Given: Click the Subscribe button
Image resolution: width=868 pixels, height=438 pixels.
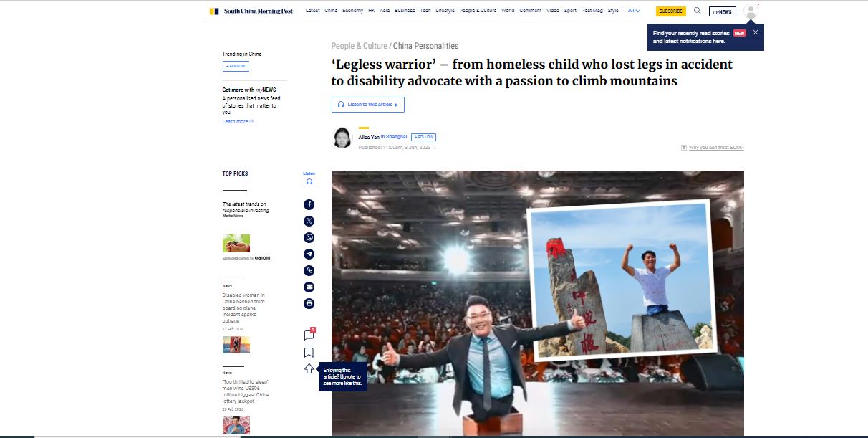Looking at the screenshot, I should pyautogui.click(x=671, y=11).
